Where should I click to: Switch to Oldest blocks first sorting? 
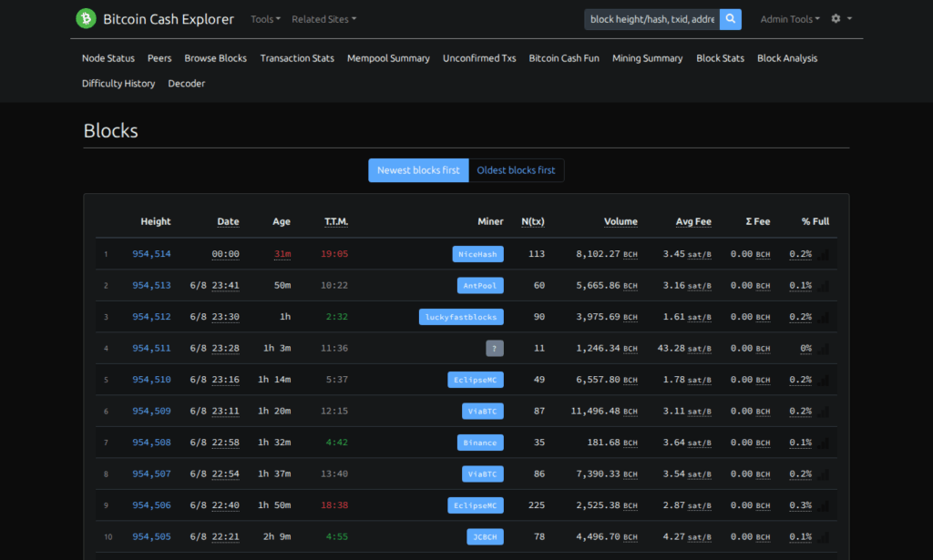tap(516, 170)
